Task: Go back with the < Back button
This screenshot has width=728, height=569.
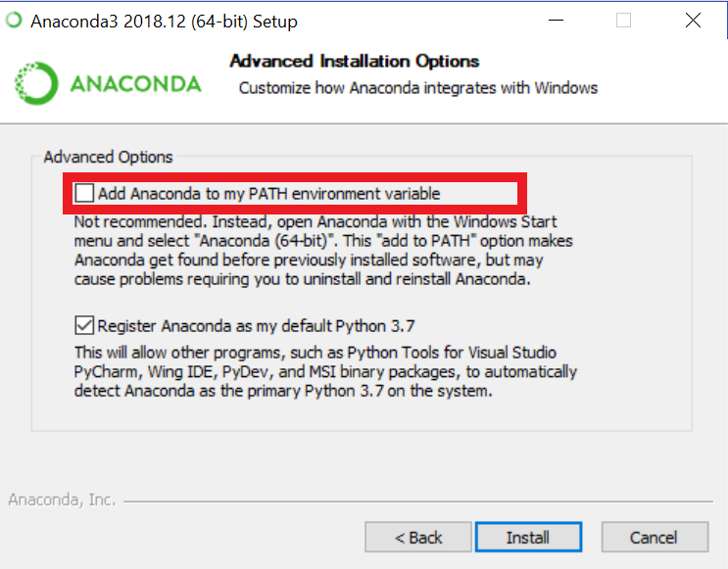Action: point(418,537)
